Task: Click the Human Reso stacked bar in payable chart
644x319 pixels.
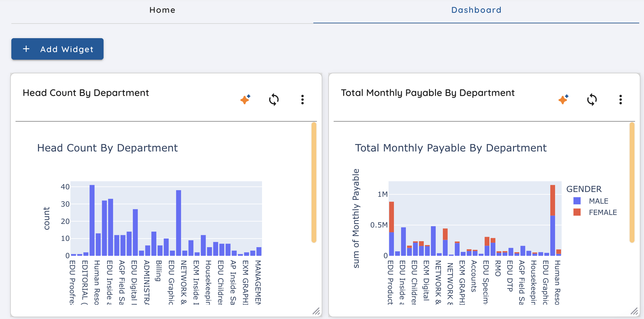Action: click(x=553, y=221)
